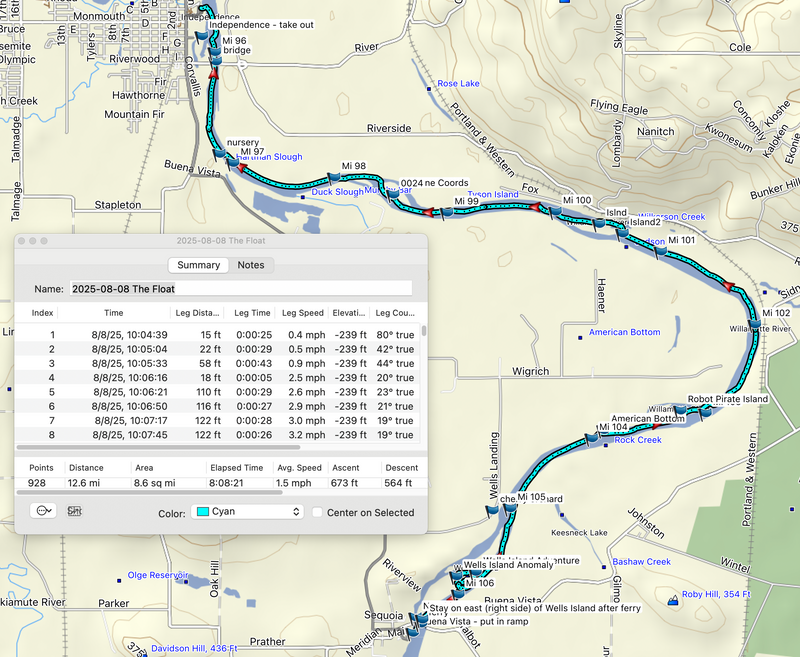
Task: Click the 12.6 mi Distance total
Action: click(84, 483)
